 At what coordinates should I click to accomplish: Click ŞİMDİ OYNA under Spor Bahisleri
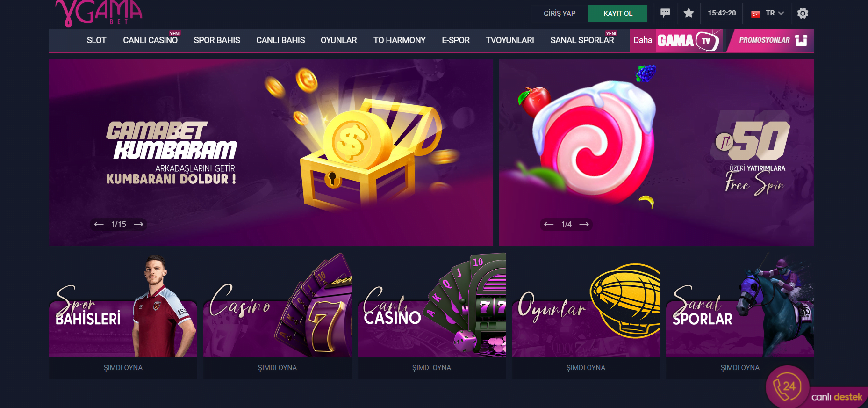coord(123,368)
